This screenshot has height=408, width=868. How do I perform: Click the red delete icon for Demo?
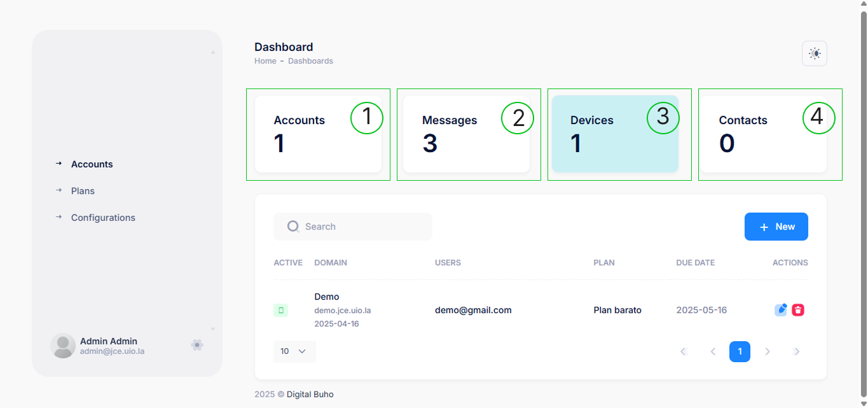pyautogui.click(x=798, y=310)
